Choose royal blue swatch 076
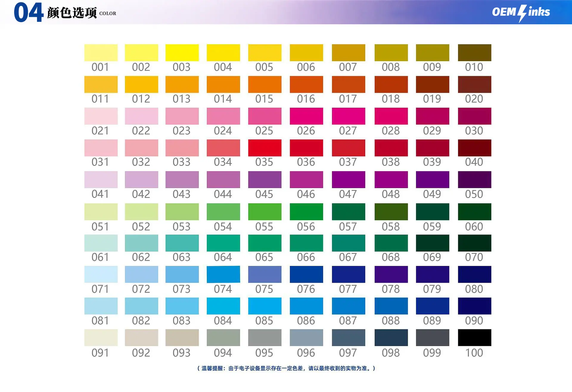The image size is (572, 392). (306, 274)
